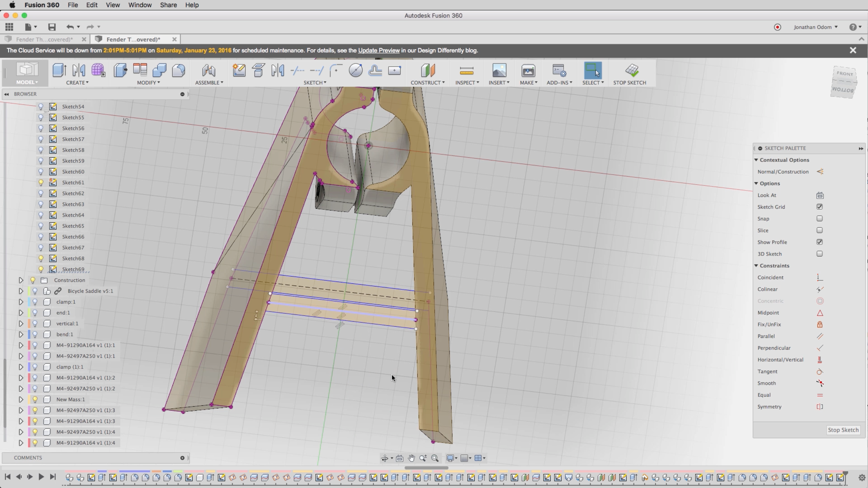Enable the 3D Sketch checkbox
The width and height of the screenshot is (868, 488).
820,254
